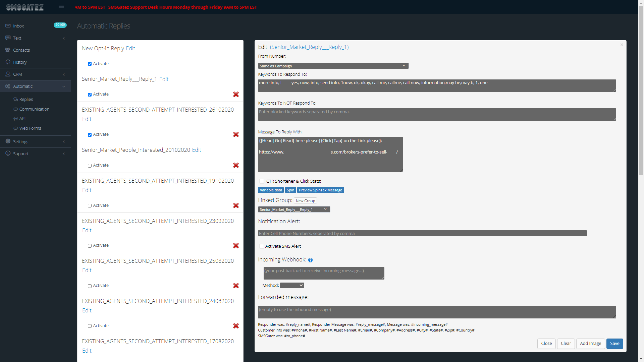This screenshot has height=362, width=644.
Task: Open the From Number dropdown
Action: (333, 66)
